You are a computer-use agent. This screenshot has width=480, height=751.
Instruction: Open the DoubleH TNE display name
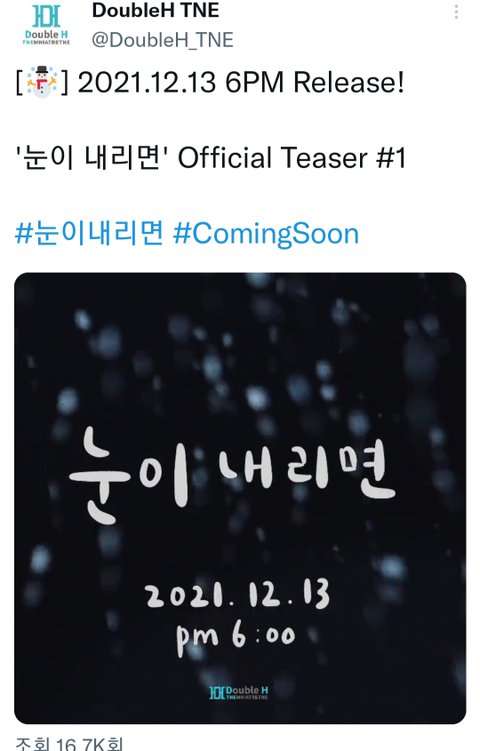pos(155,11)
